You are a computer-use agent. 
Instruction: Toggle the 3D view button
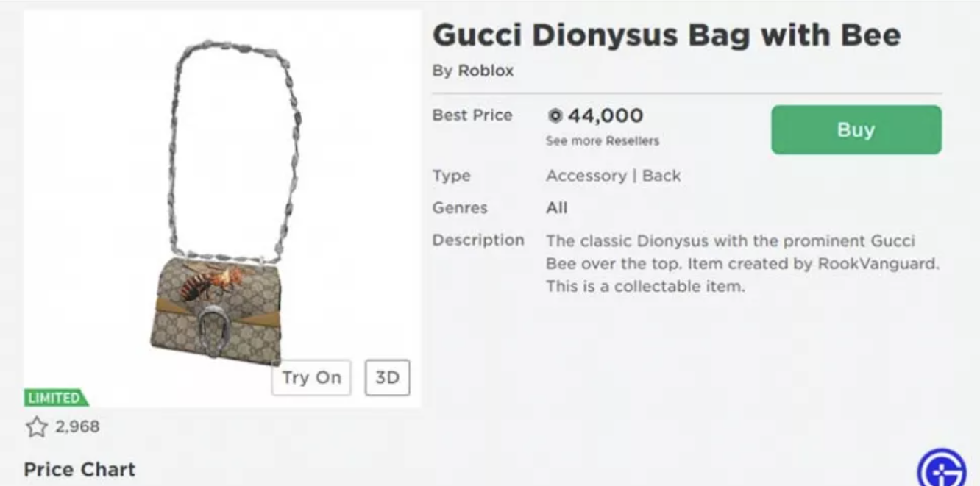(x=387, y=377)
